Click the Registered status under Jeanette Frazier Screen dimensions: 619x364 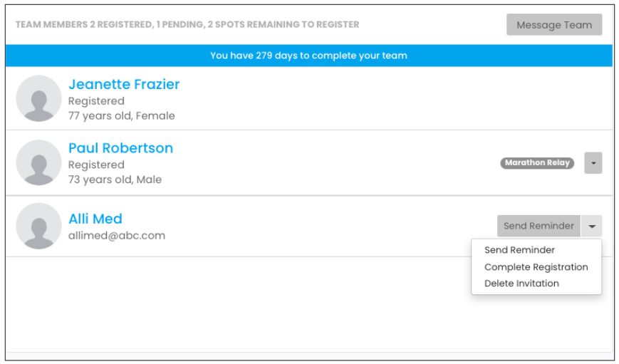click(96, 101)
